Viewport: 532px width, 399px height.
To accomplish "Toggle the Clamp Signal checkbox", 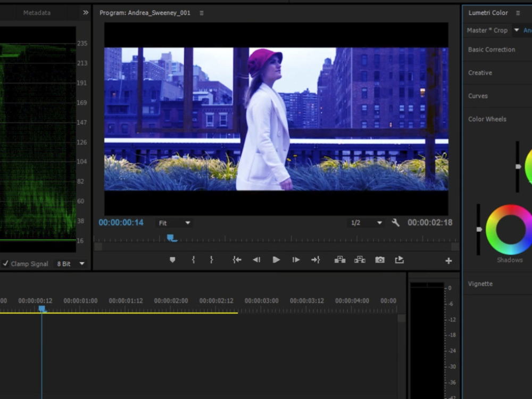I will point(5,263).
